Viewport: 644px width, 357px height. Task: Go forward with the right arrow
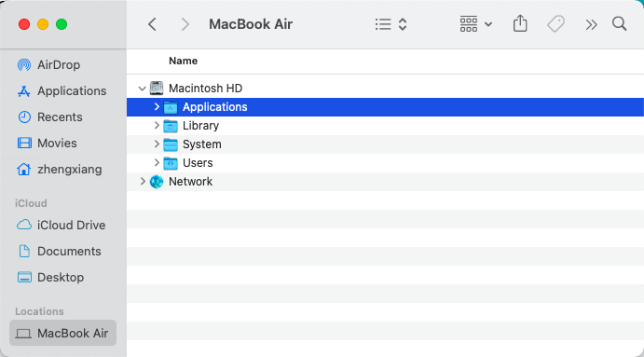pos(185,24)
